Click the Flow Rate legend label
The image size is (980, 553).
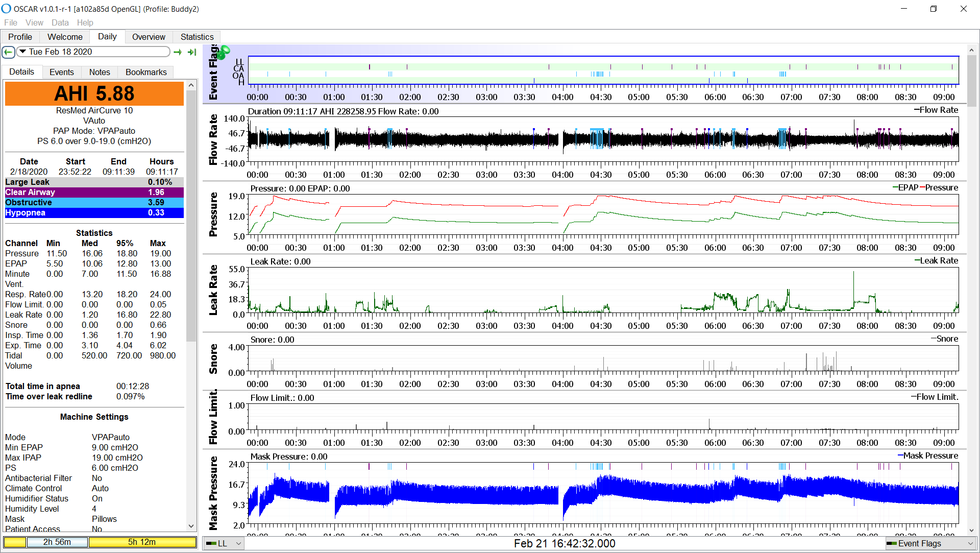pyautogui.click(x=939, y=110)
